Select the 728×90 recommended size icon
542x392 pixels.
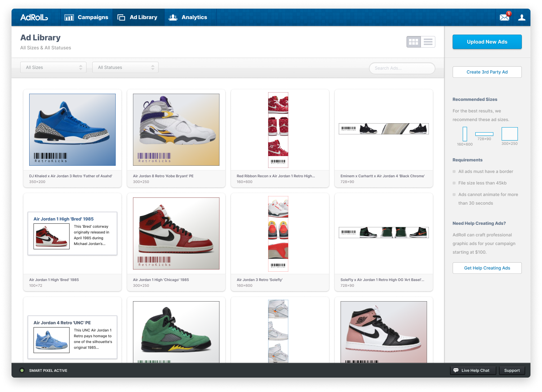coord(484,134)
